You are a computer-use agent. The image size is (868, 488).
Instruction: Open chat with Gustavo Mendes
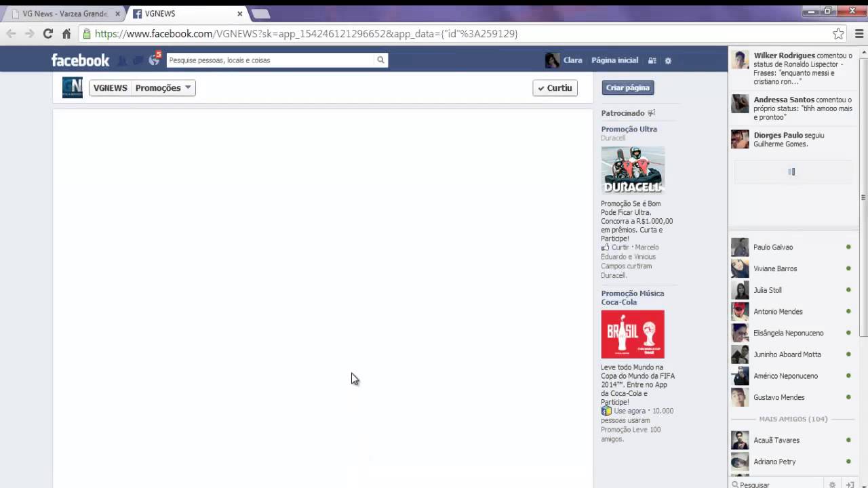click(792, 397)
